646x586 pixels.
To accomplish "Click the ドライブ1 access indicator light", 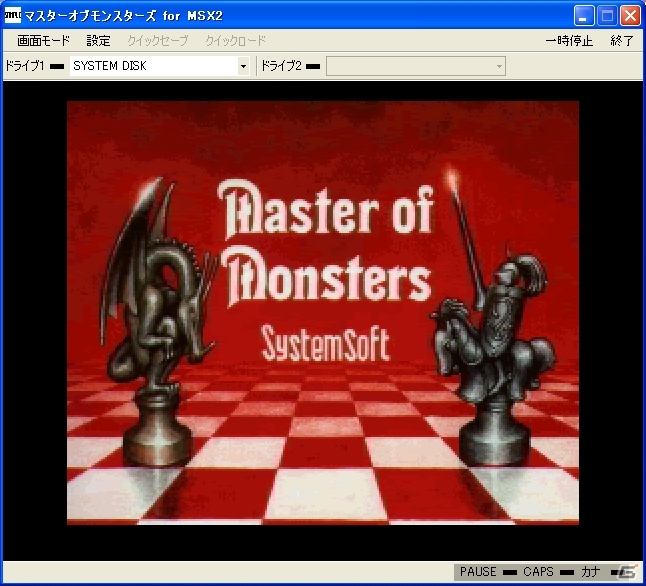I will pos(57,66).
